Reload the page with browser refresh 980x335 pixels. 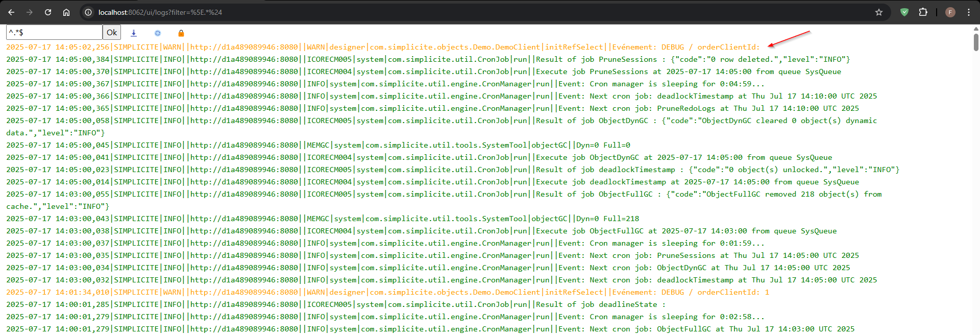click(x=48, y=12)
